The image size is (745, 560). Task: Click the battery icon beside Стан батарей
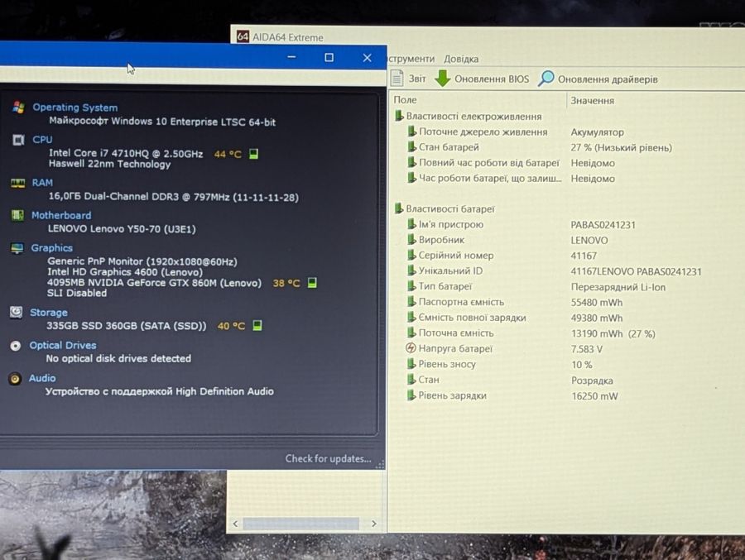coord(412,146)
